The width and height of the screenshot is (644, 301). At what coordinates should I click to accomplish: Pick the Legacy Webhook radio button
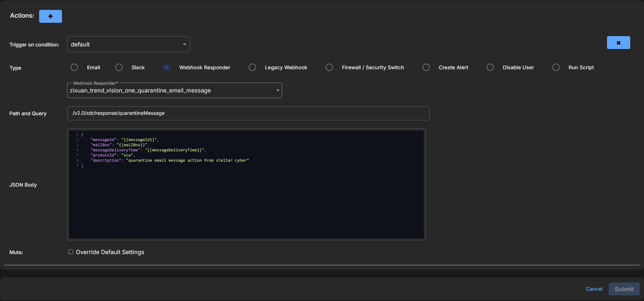coord(253,68)
